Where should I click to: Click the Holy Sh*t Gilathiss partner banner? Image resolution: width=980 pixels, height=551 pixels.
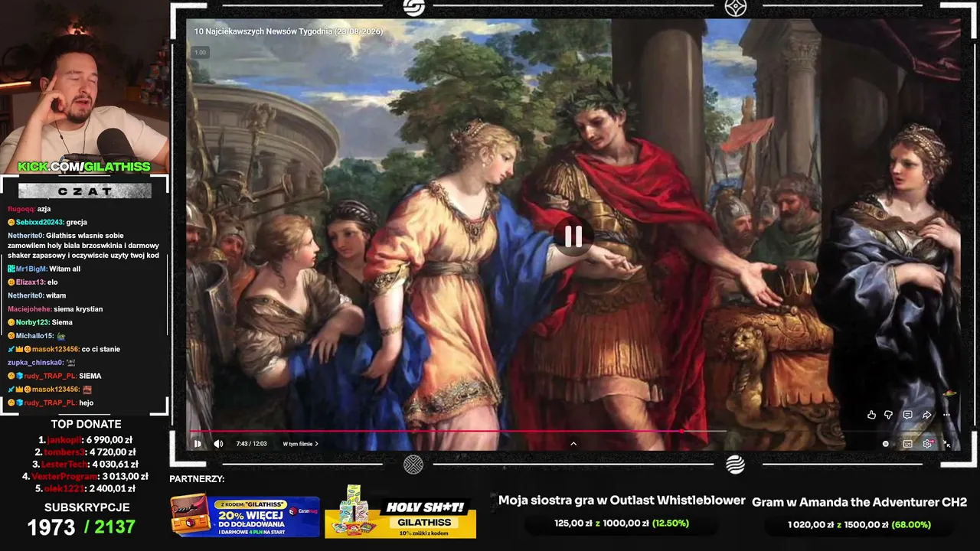400,512
